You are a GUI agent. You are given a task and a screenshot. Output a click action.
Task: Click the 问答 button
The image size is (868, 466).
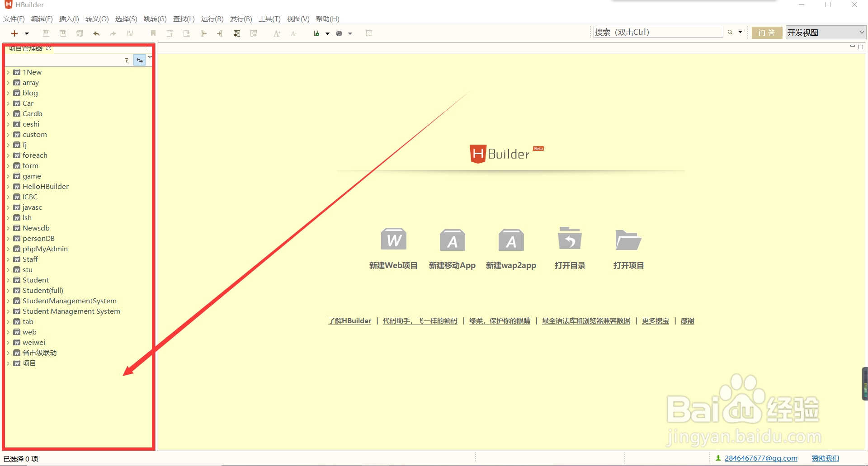point(767,33)
